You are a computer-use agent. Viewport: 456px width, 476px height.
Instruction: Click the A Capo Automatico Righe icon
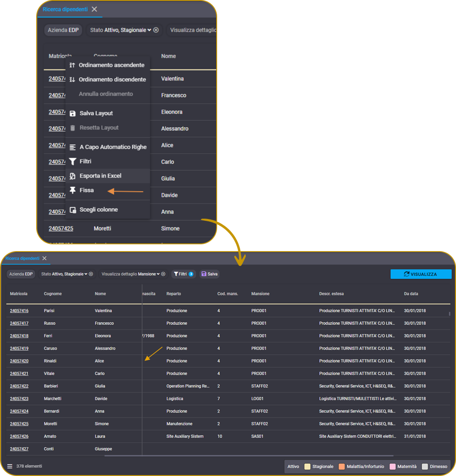[x=72, y=147]
